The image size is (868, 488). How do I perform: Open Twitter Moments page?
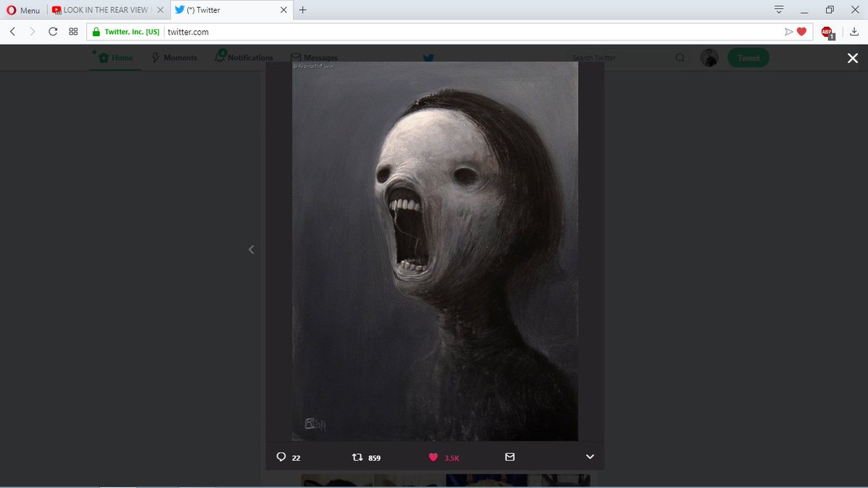[x=174, y=58]
